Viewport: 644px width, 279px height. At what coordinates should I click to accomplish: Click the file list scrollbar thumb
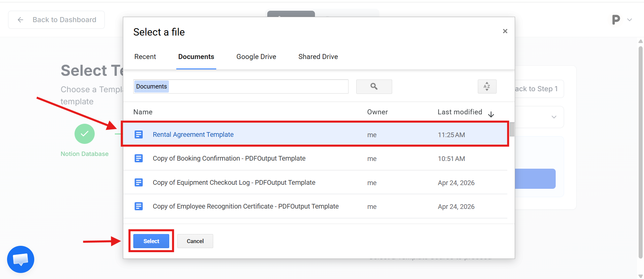click(x=512, y=129)
